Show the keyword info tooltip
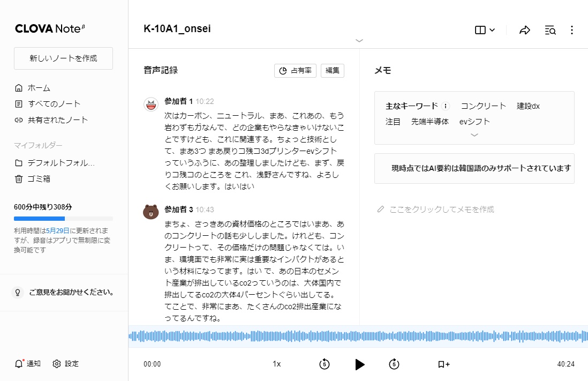The height and width of the screenshot is (381, 588). point(445,106)
